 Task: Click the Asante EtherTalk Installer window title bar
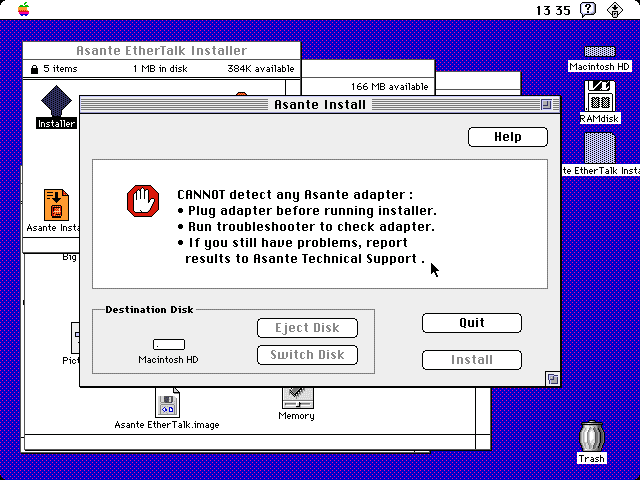[161, 50]
